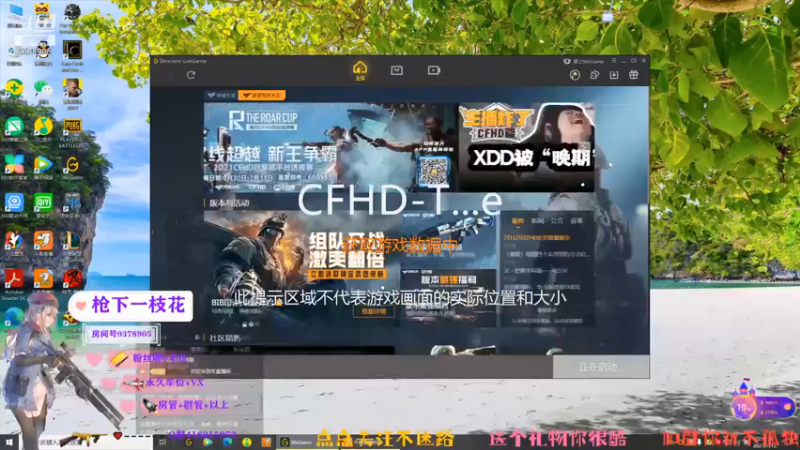800x450 pixels.
Task: Open the 组队开战 event banner
Action: (301, 270)
